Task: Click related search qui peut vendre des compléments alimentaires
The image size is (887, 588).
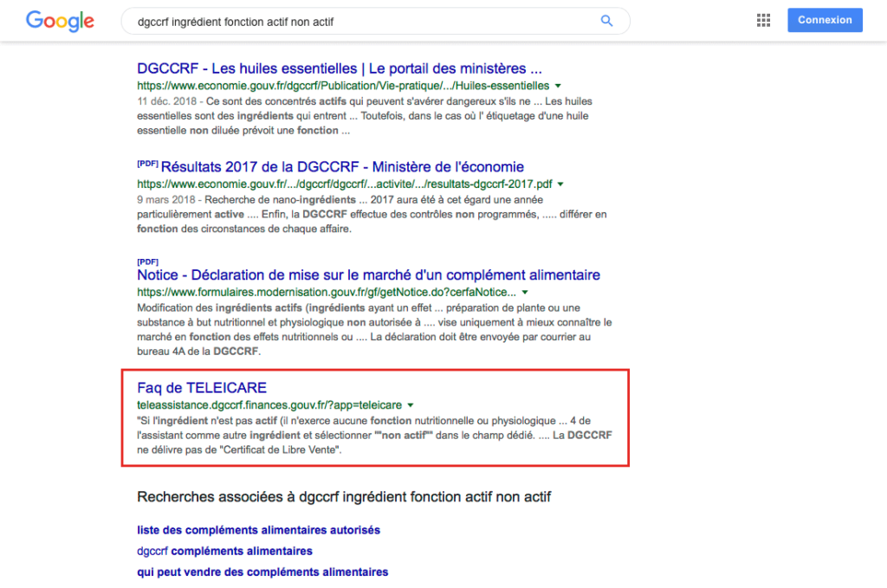Action: [262, 572]
